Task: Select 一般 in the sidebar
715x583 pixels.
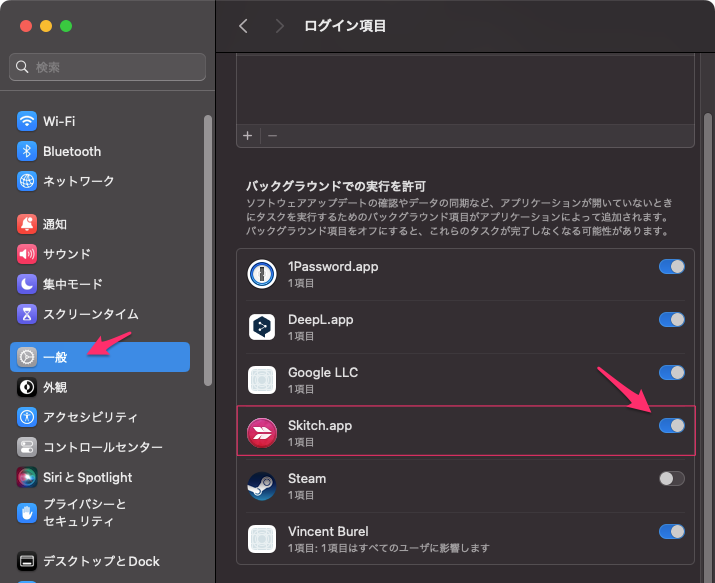Action: click(99, 357)
